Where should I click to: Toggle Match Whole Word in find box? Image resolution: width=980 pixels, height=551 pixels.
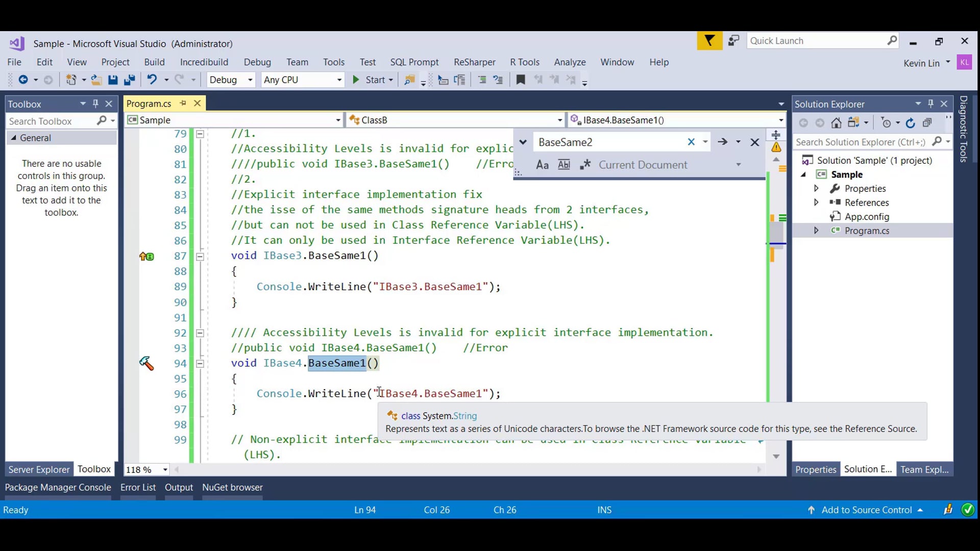[564, 165]
